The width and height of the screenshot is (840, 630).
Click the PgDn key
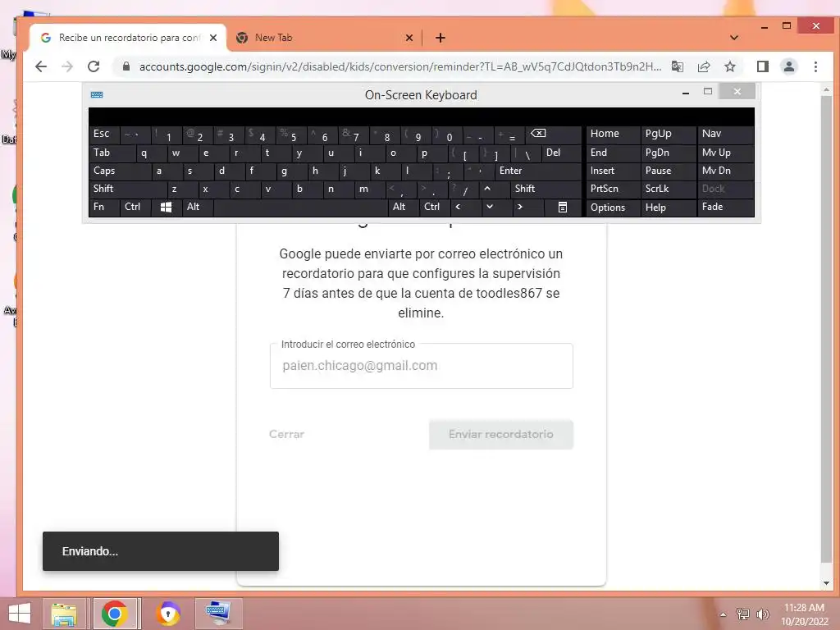click(x=668, y=153)
